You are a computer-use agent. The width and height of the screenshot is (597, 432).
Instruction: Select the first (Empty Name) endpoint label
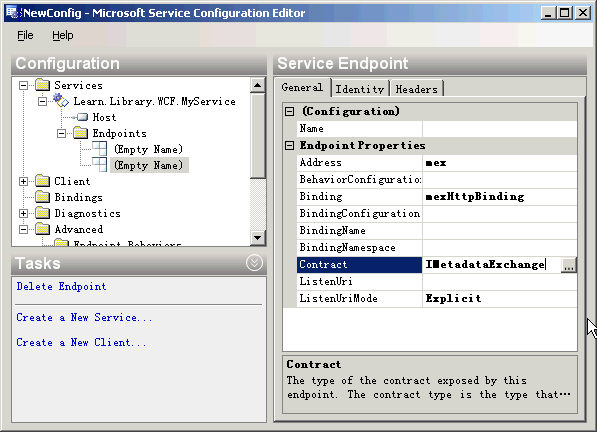(148, 149)
